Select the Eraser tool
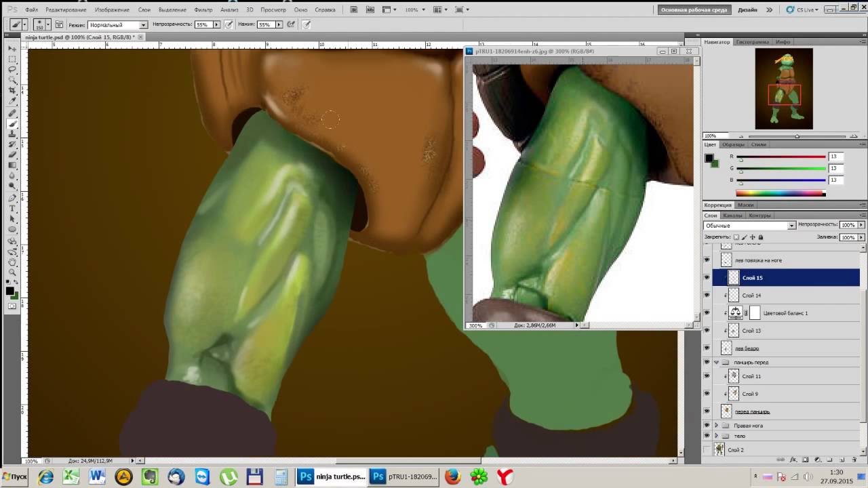 click(x=12, y=155)
